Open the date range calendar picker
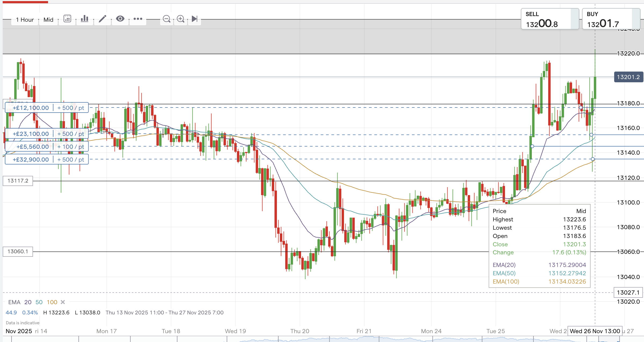Screen dimensions: 644x342 (67, 19)
